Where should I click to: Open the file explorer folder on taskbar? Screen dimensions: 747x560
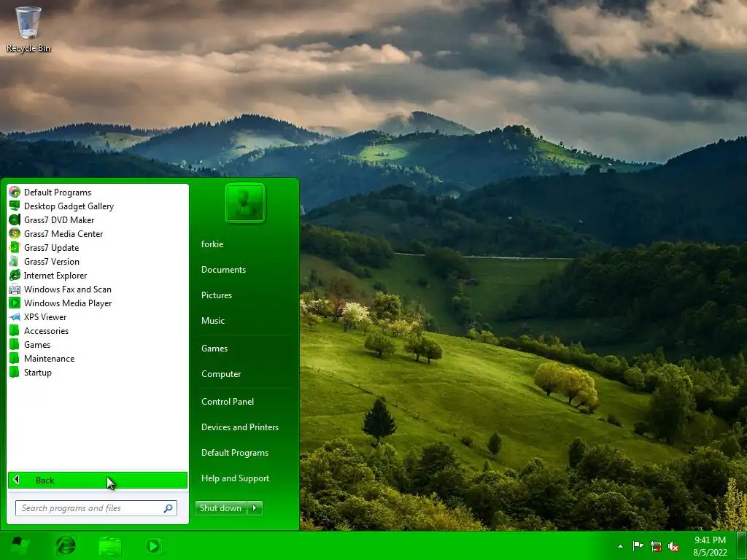(110, 546)
